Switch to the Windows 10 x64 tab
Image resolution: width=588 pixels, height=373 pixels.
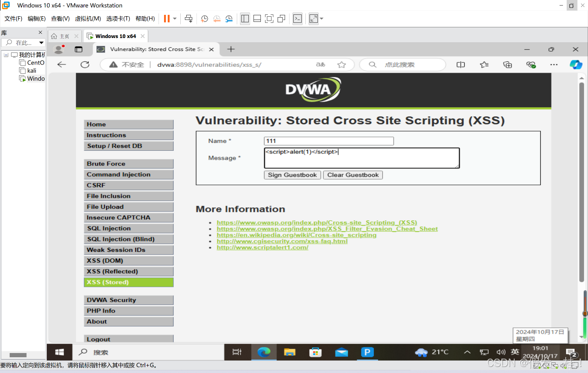(115, 35)
